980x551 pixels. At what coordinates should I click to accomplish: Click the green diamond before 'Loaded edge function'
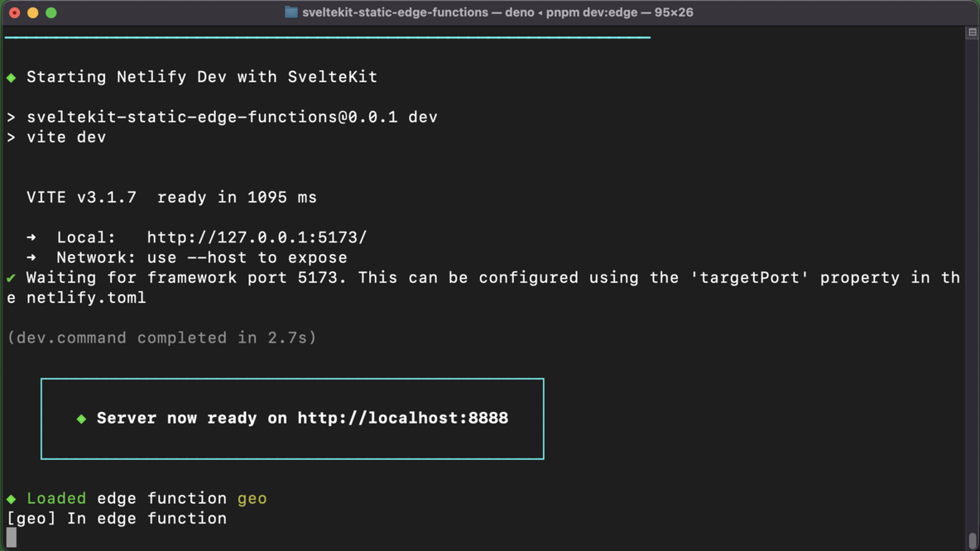(12, 499)
